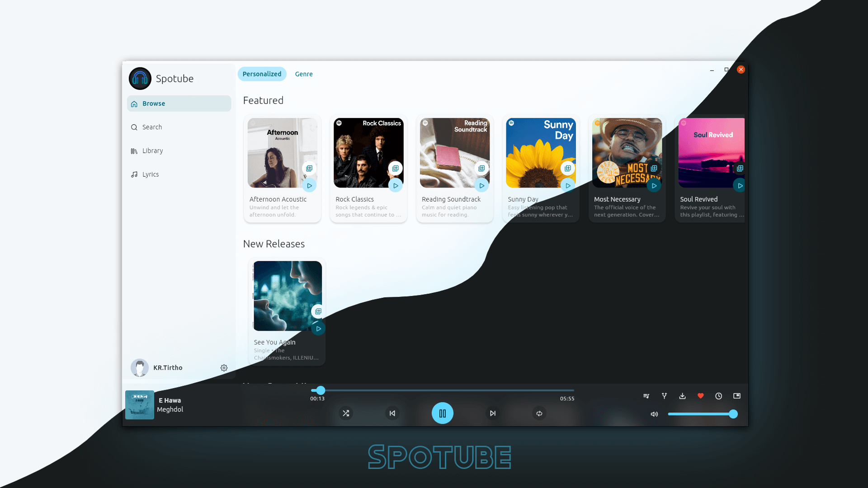Click Search in the sidebar

152,127
